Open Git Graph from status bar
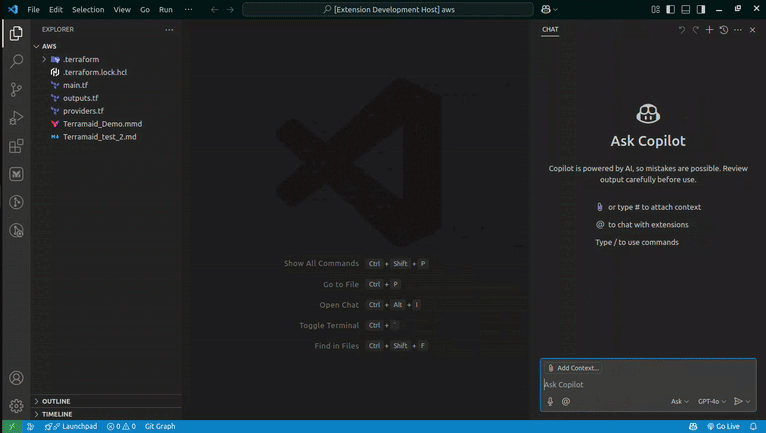766x433 pixels. [x=160, y=426]
